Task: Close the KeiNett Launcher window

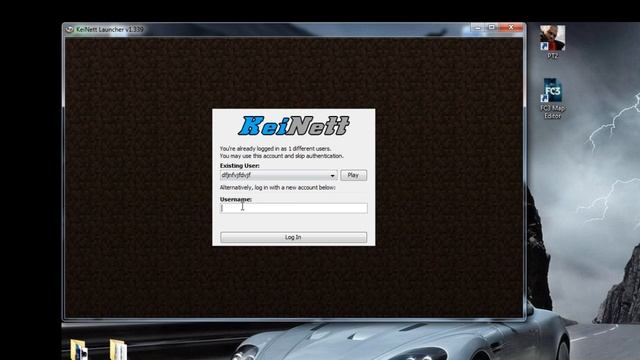Action: click(x=511, y=27)
